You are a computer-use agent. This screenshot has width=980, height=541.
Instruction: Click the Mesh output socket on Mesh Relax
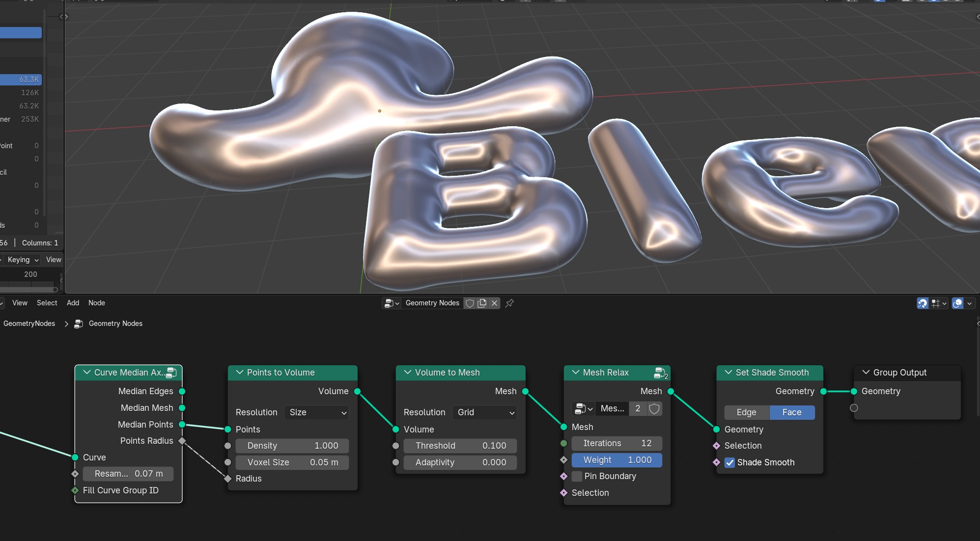tap(671, 391)
